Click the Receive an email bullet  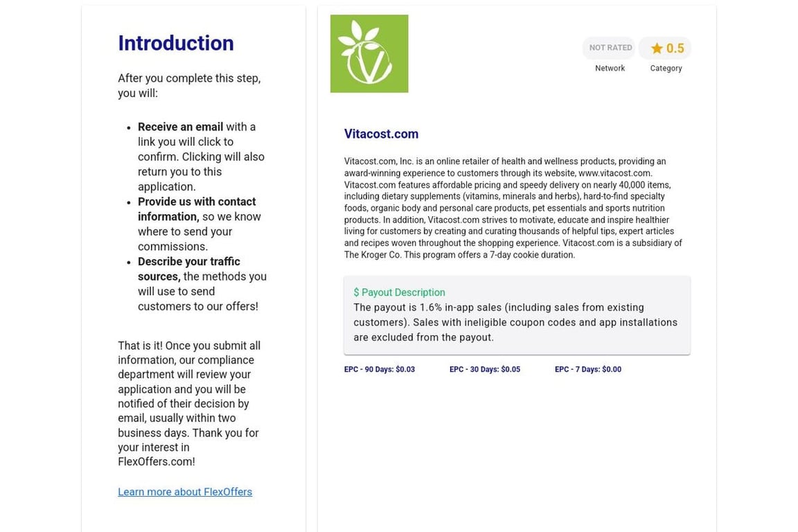tap(201, 157)
